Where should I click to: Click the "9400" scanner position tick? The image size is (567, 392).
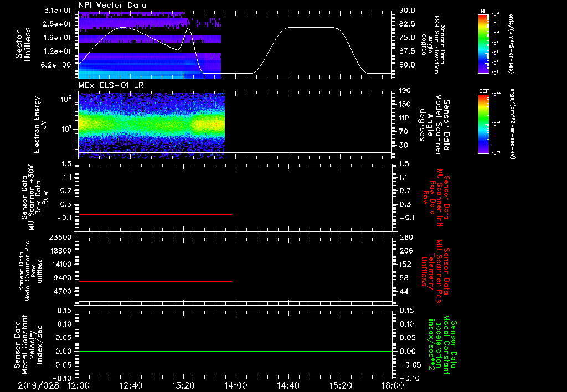63,278
